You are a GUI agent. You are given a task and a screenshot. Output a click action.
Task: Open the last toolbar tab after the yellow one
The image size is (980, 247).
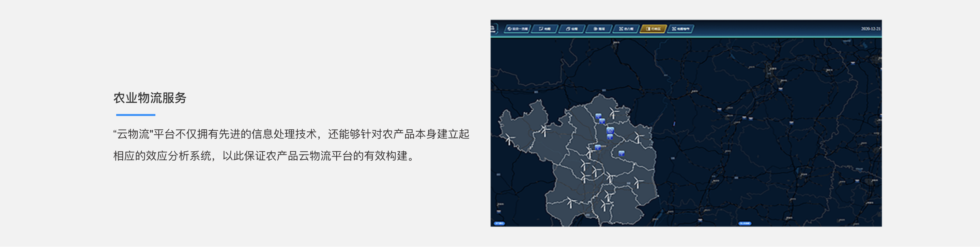click(x=680, y=29)
